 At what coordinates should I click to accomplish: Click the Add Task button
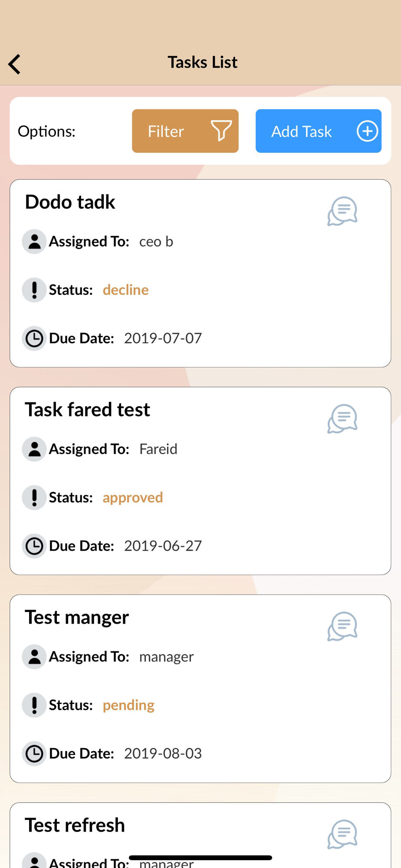click(x=319, y=131)
